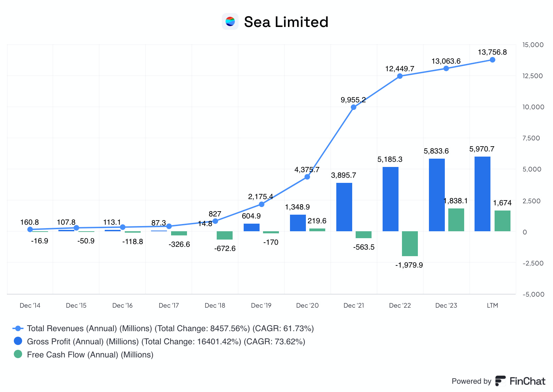The width and height of the screenshot is (553, 392).
Task: Click the Dec '21 revenue point 9,955.2
Action: (x=354, y=107)
